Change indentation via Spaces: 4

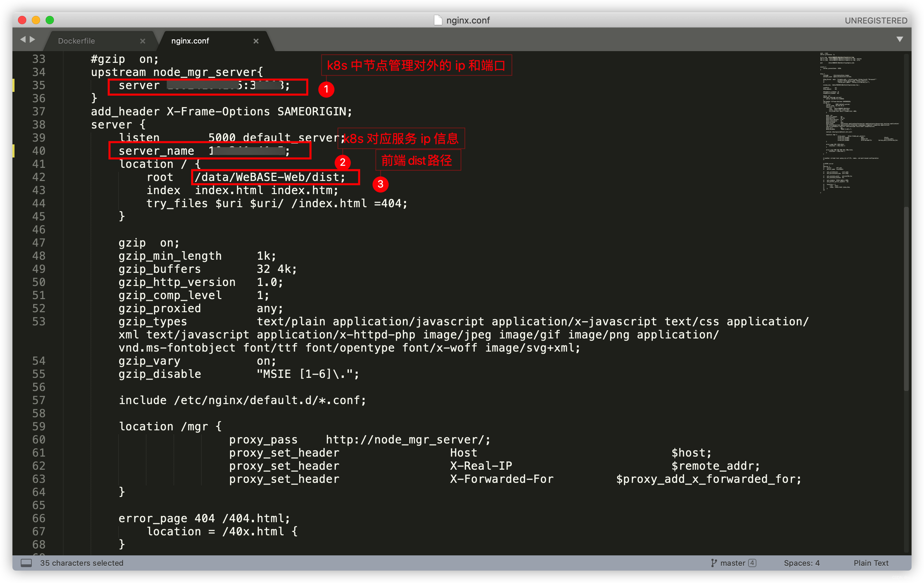pos(802,563)
